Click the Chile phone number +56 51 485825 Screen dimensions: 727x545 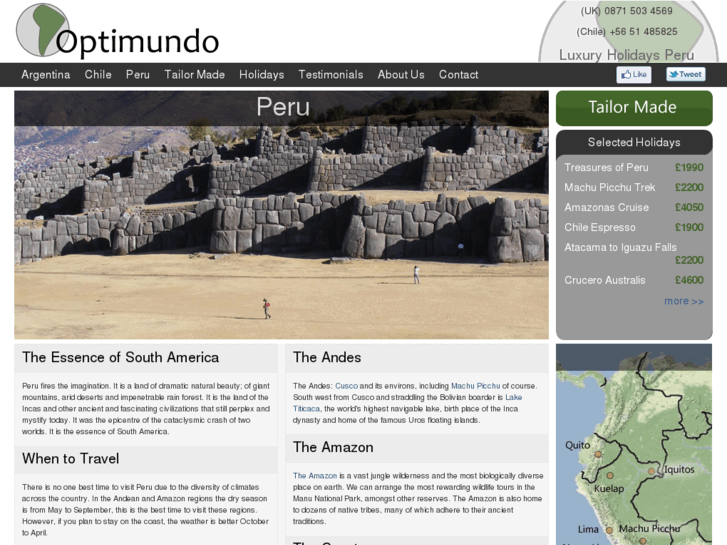[x=643, y=32]
